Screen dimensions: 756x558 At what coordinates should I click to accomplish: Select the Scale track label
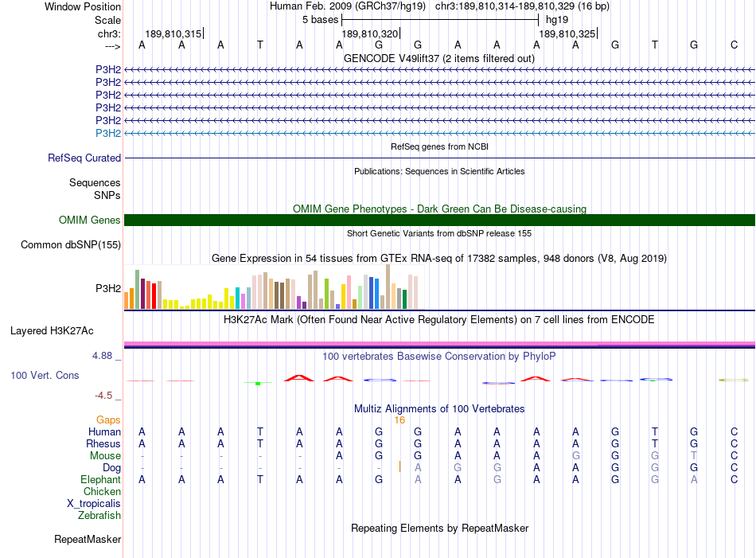coord(107,20)
